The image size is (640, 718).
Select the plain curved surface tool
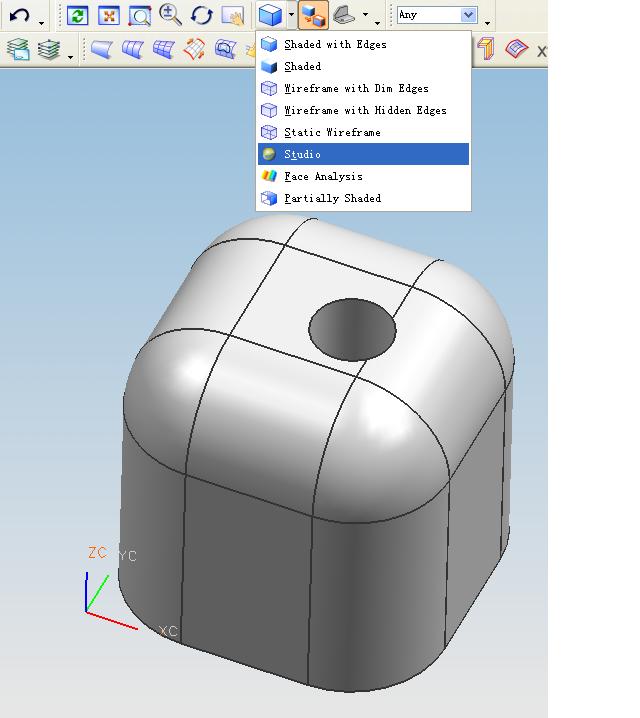tap(102, 49)
